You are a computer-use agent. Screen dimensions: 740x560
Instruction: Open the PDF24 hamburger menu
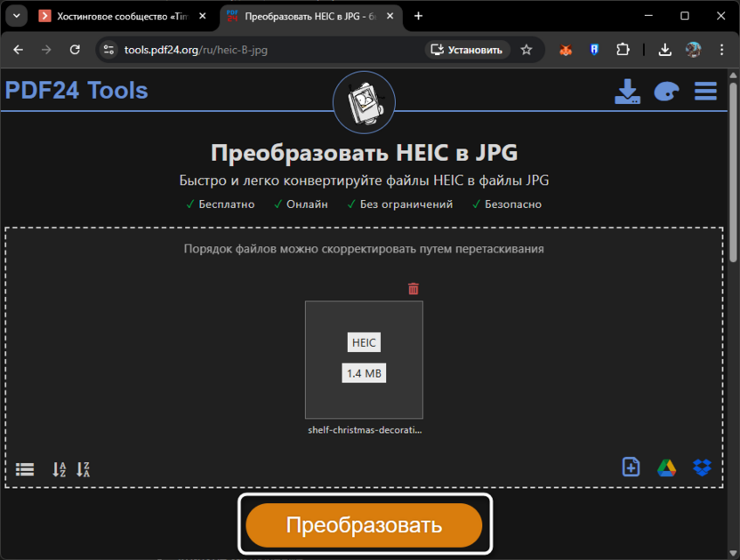[704, 91]
